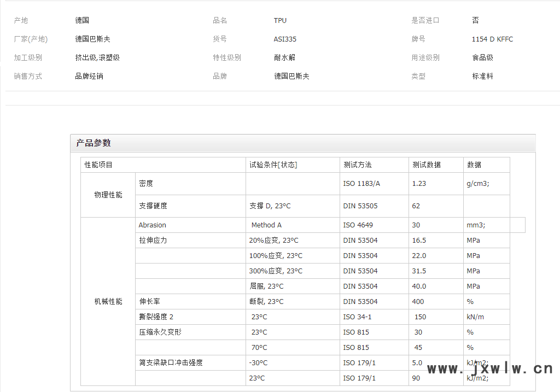Select the 耐水解 特性级别 value

pos(284,58)
